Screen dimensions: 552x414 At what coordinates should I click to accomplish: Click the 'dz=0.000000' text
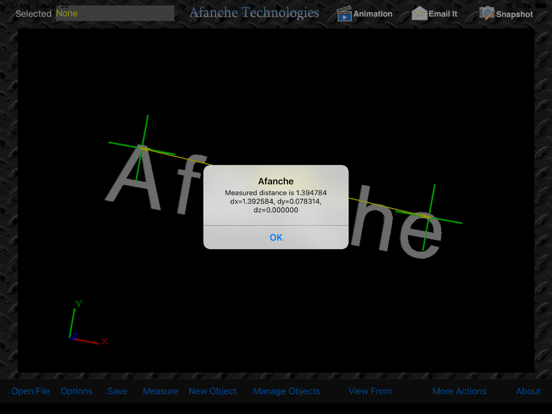tap(276, 210)
